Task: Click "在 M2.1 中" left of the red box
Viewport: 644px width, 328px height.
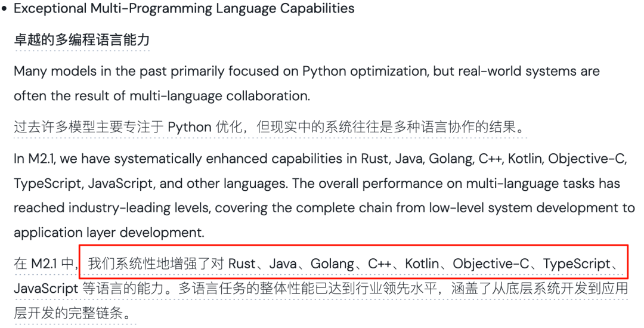Action: (45, 264)
